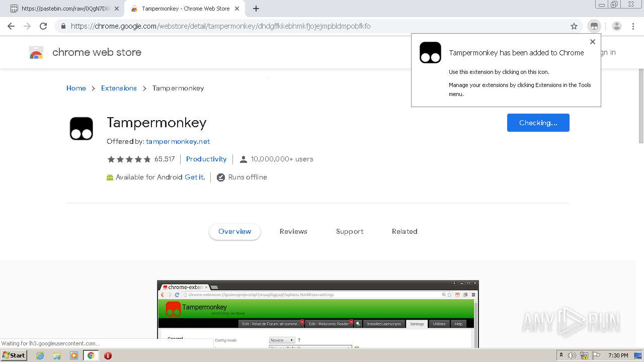644x362 pixels.
Task: Click the star rating row
Action: (x=129, y=159)
